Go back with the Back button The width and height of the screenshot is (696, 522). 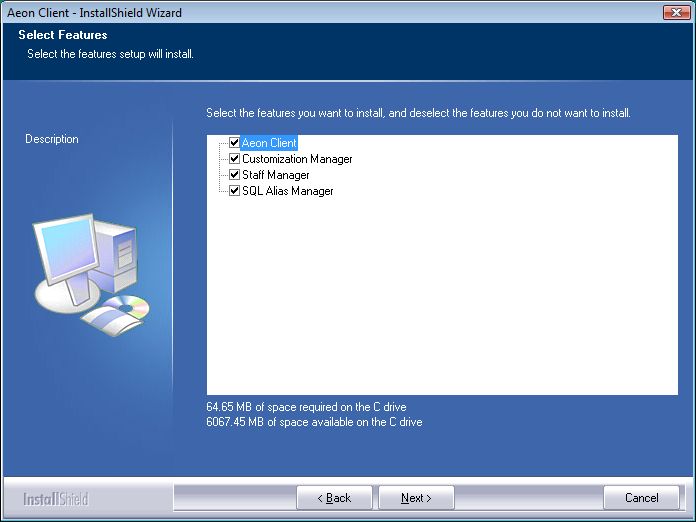click(x=334, y=498)
